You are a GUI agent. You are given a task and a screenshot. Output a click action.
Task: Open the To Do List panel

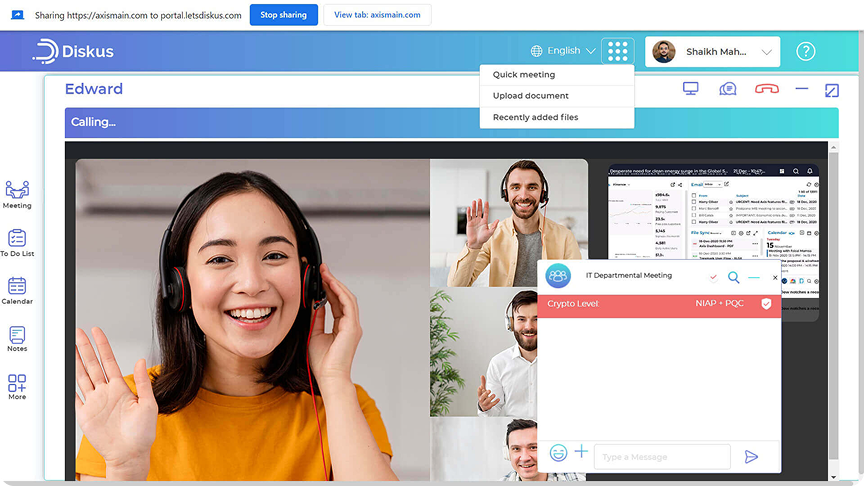coord(17,242)
